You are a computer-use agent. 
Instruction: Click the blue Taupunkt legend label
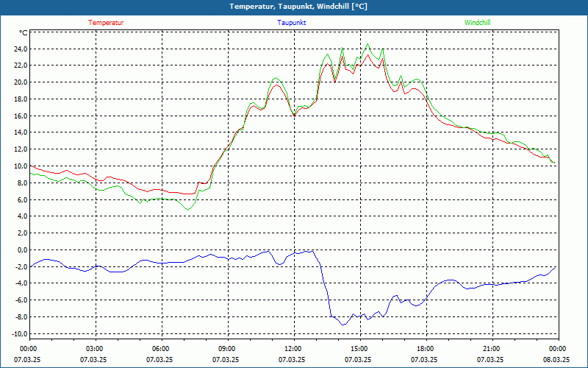point(291,23)
